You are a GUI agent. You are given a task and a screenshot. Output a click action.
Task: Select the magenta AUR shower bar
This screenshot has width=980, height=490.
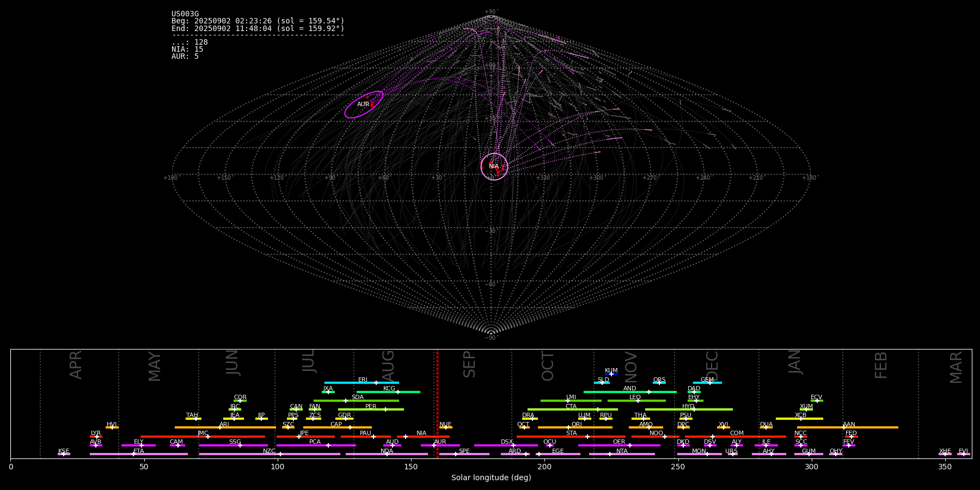point(440,445)
